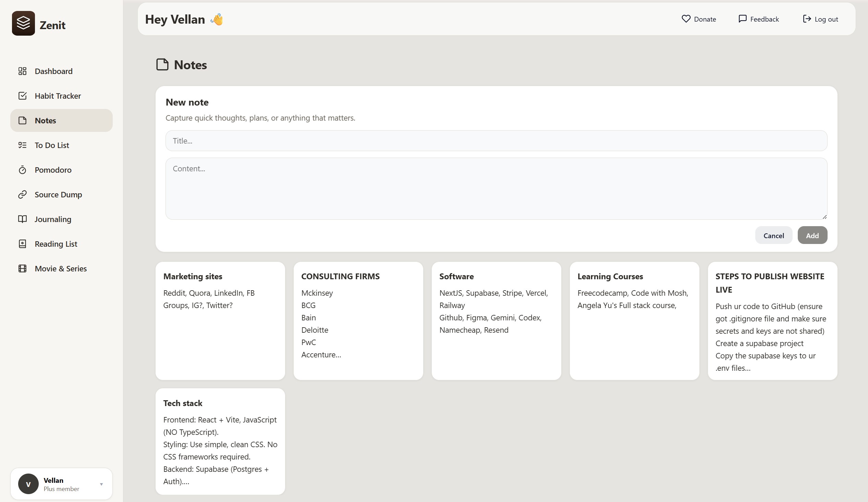The height and width of the screenshot is (502, 868).
Task: Open Reading List from the sidebar
Action: click(56, 244)
